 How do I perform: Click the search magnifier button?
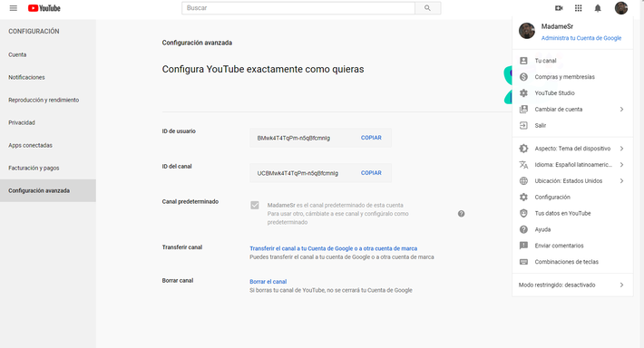coord(427,8)
